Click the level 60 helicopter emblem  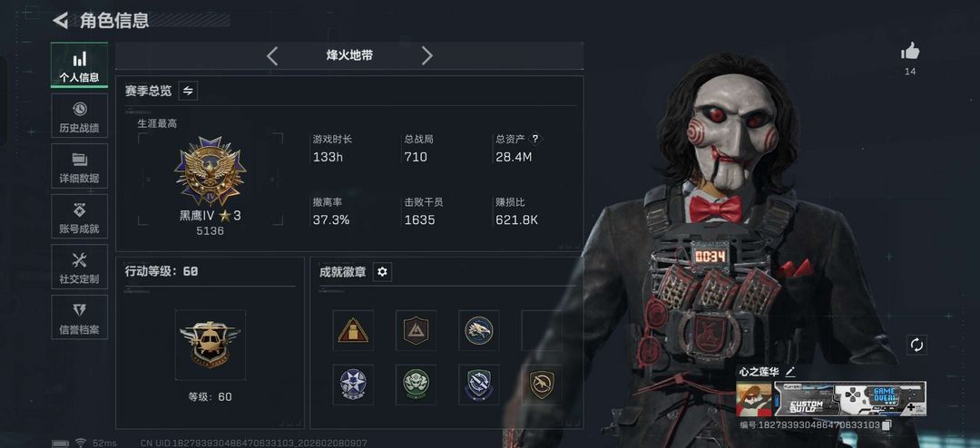tap(210, 345)
